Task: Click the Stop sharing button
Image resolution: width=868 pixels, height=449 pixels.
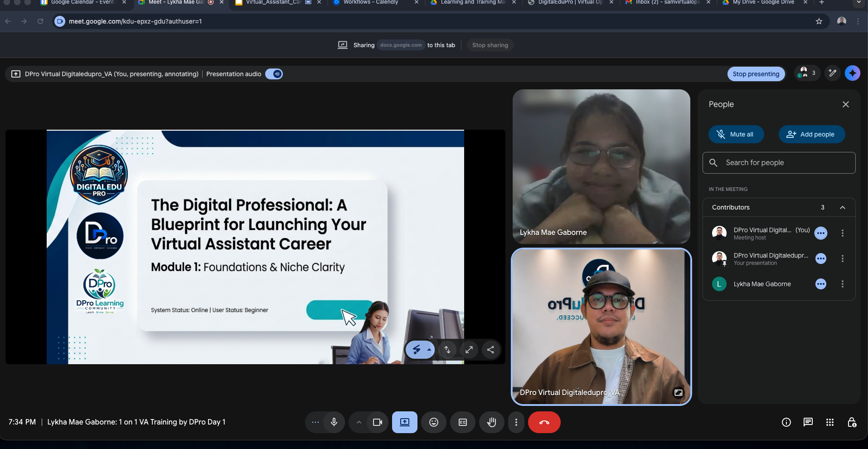Action: tap(490, 45)
